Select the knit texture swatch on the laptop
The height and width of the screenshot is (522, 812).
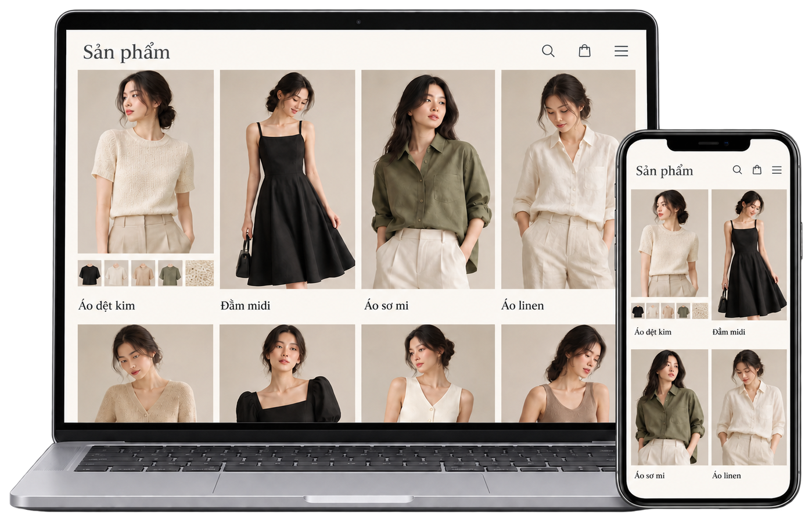[199, 273]
